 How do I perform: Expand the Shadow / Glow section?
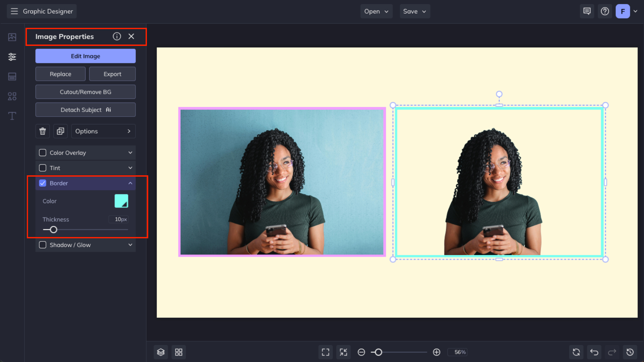click(130, 245)
